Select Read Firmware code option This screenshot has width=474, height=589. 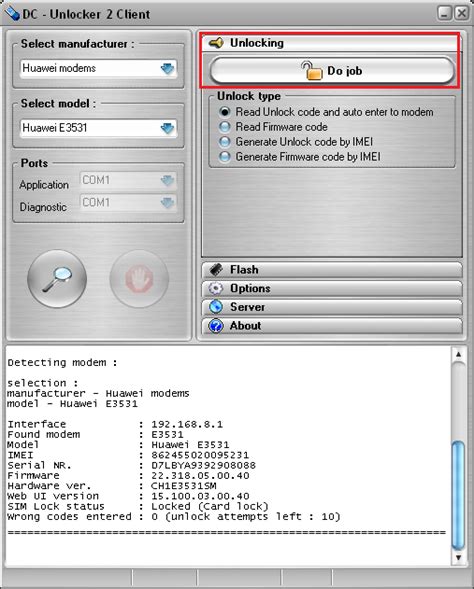click(x=273, y=127)
